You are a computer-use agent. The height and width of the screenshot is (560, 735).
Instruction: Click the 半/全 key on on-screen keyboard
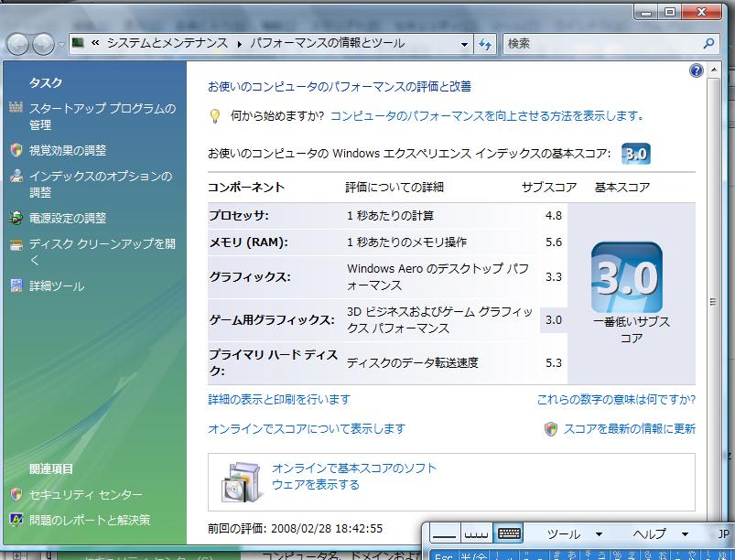(x=473, y=555)
